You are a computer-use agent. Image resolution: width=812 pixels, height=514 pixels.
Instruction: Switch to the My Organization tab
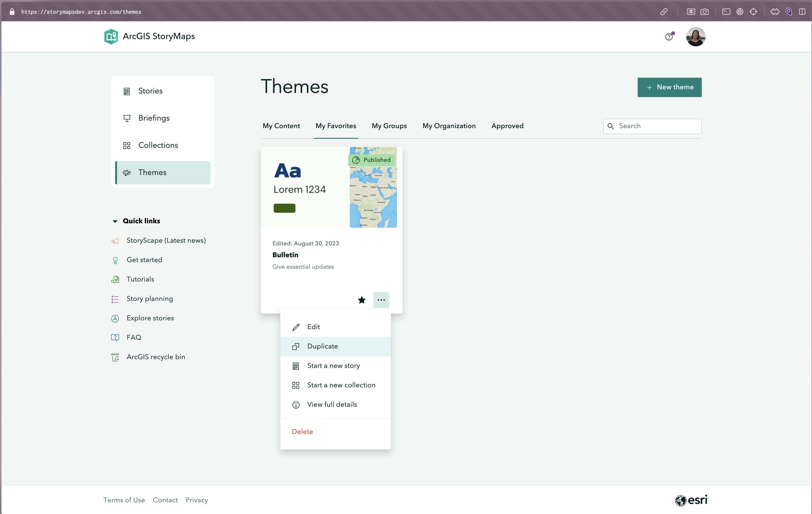coord(449,126)
